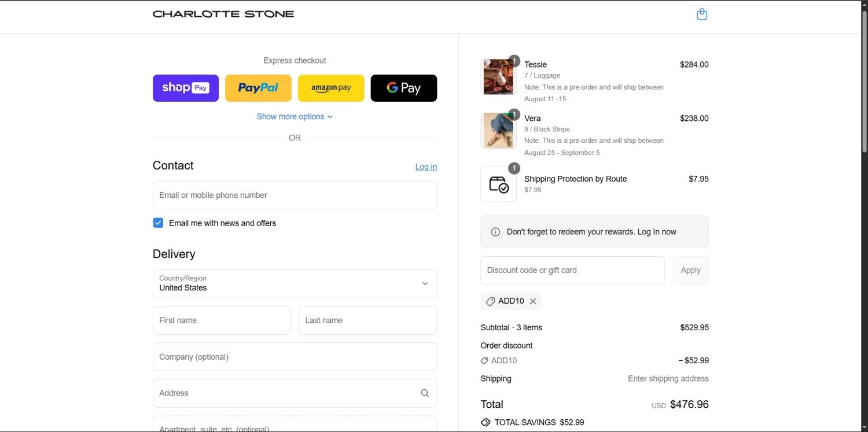The image size is (868, 432).
Task: Click the Subtotal · 3 items label
Action: [511, 327]
